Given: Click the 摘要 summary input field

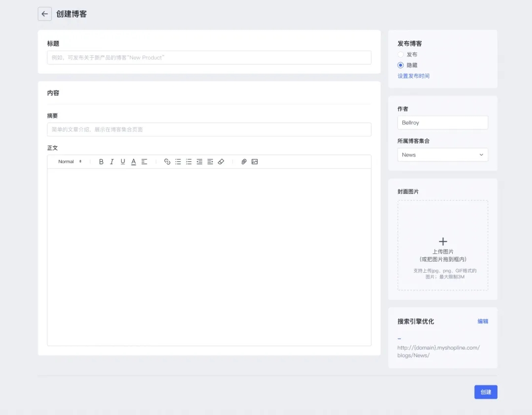Looking at the screenshot, I should 209,129.
